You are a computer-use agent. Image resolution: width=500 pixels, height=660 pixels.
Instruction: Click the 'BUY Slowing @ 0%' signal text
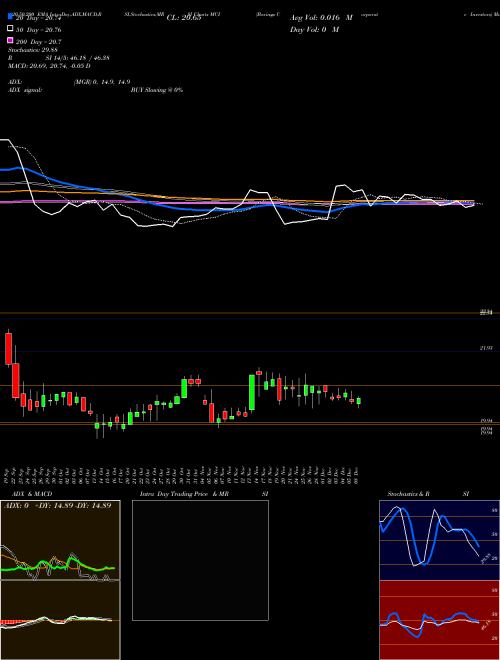coord(157,90)
